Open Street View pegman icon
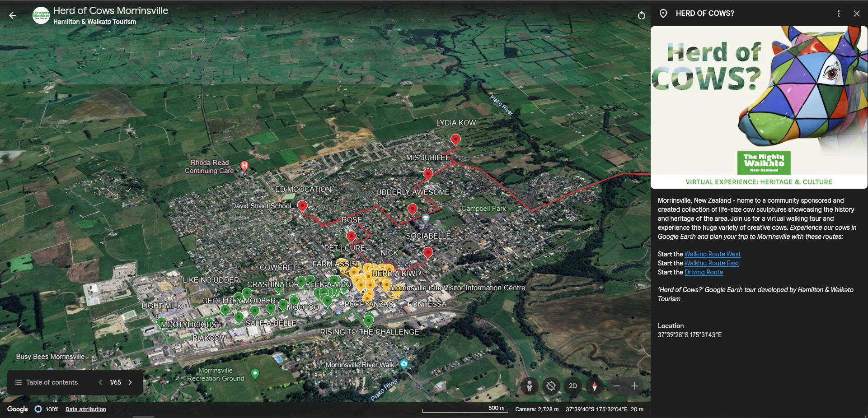 pyautogui.click(x=530, y=386)
